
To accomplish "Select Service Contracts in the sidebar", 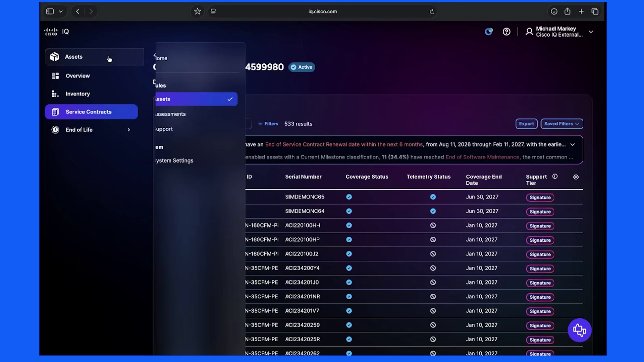I will (91, 112).
